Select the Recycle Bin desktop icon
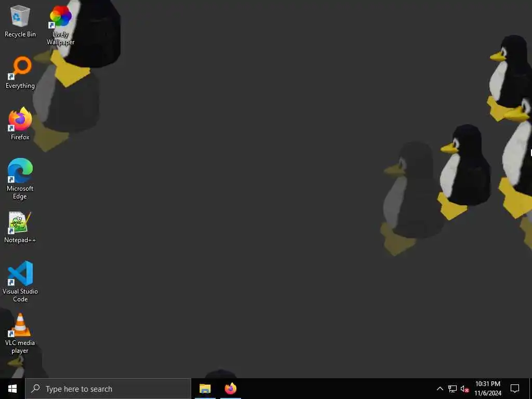Image resolution: width=532 pixels, height=399 pixels. pos(20,21)
